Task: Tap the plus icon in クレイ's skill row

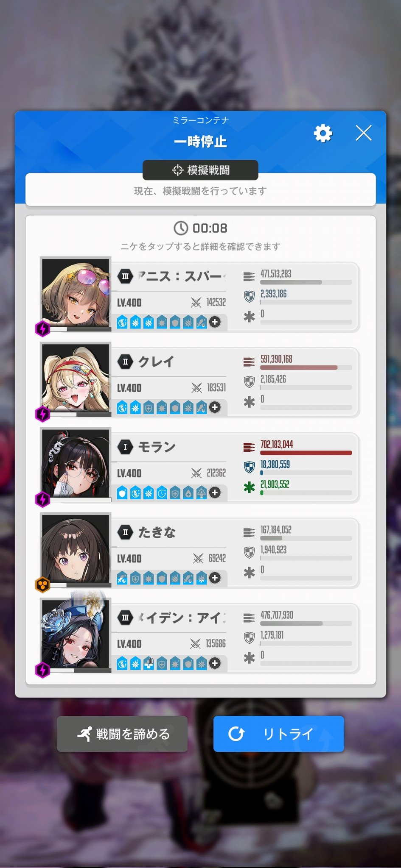Action: click(x=215, y=407)
